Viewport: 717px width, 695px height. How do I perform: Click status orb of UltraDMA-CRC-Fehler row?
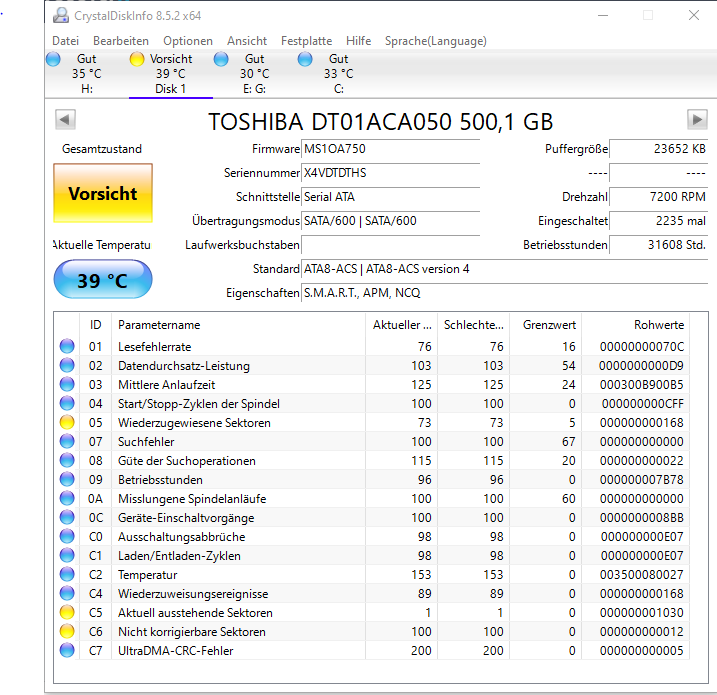pos(67,650)
